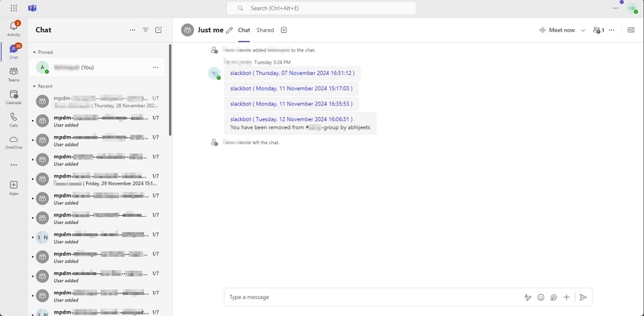Select Chat in the left rail

pos(14,52)
